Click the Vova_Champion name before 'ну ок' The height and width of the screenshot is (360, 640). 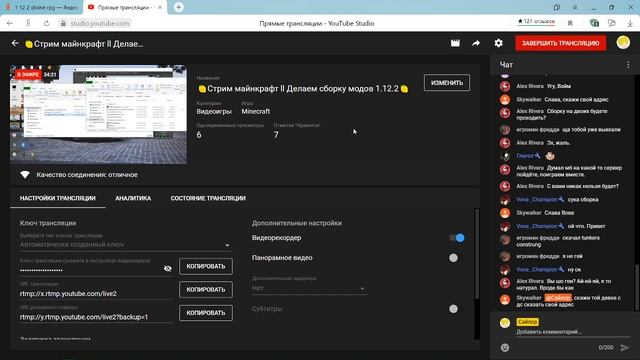tap(536, 269)
